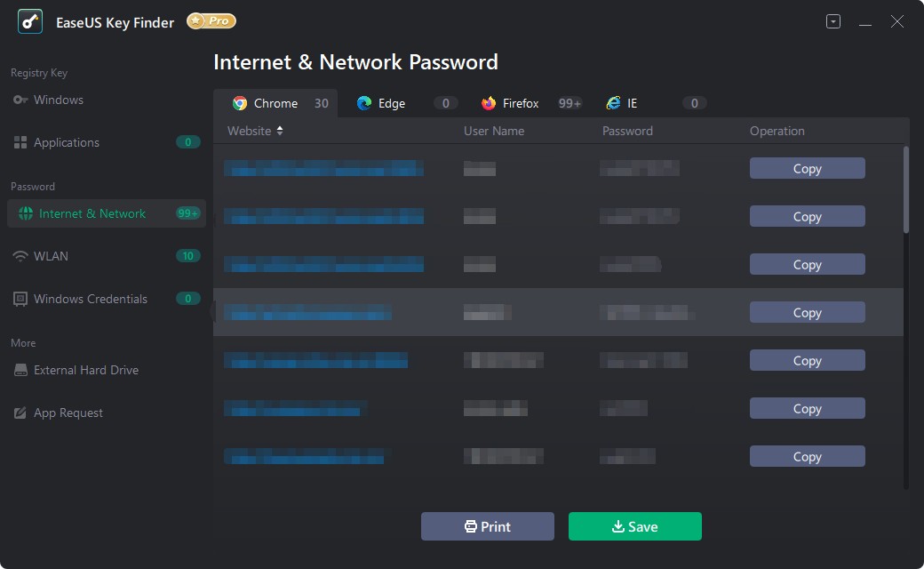Viewport: 924px width, 569px height.
Task: Switch to the Edge tab
Action: (391, 103)
